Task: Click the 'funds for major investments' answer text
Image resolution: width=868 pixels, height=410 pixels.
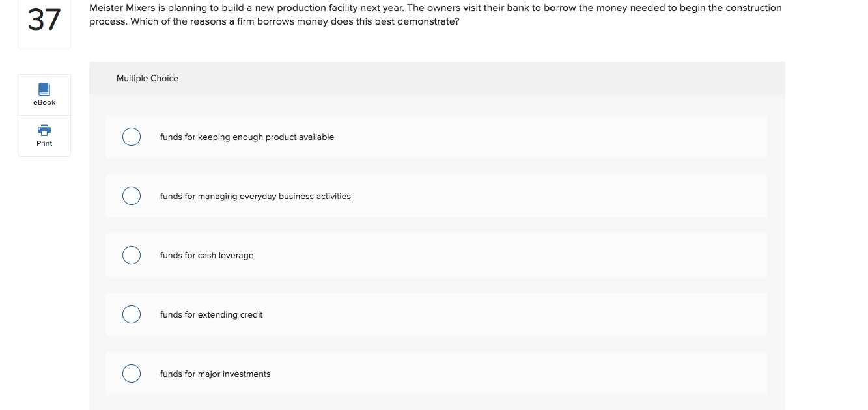Action: pyautogui.click(x=216, y=374)
